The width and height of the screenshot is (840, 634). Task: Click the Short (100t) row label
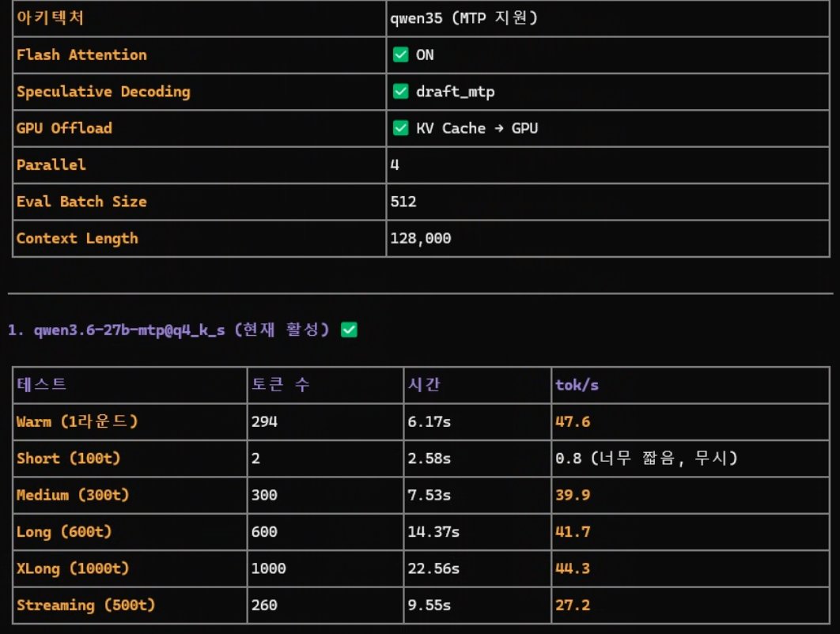[69, 459]
